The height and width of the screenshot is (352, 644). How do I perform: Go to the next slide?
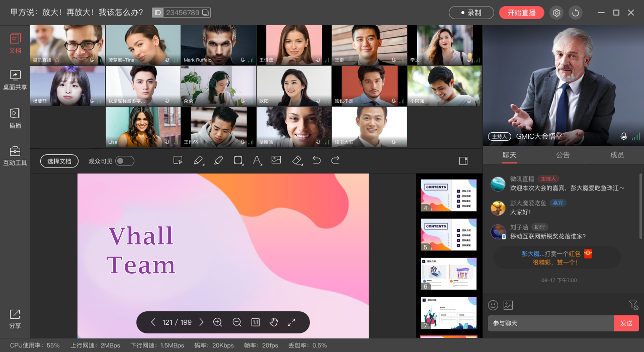tap(202, 322)
